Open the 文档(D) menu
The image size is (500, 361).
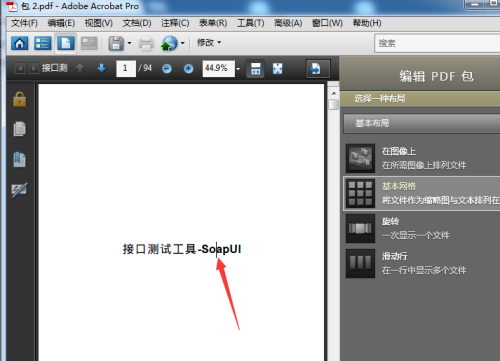(137, 23)
